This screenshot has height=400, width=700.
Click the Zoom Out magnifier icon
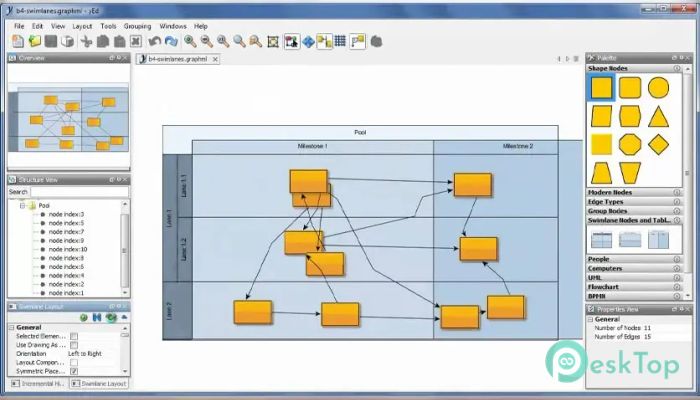(207, 42)
